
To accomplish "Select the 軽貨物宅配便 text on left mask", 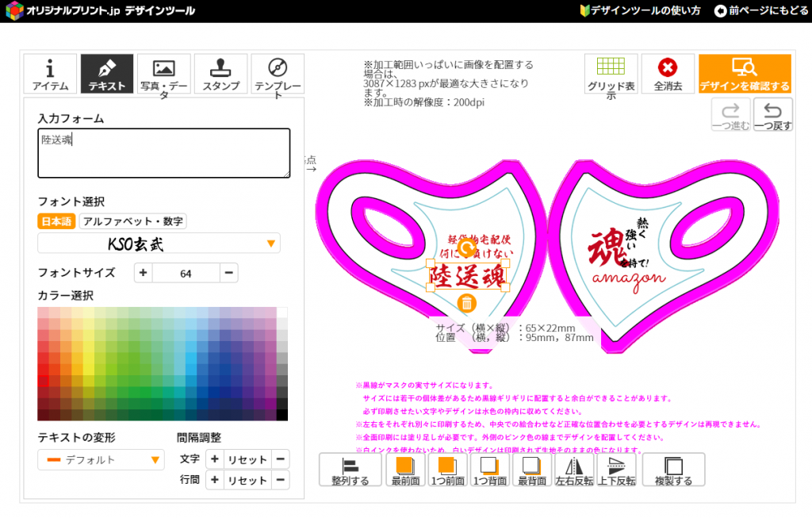I will click(x=480, y=239).
